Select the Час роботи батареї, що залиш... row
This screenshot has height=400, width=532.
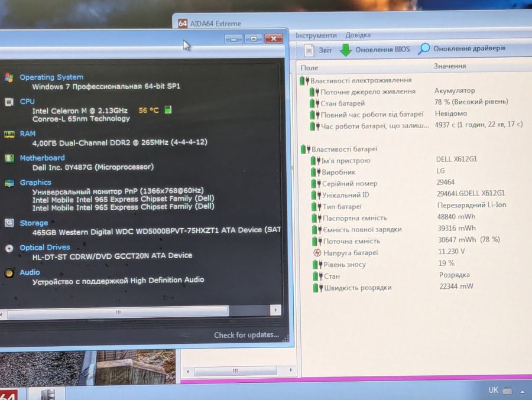pyautogui.click(x=416, y=125)
